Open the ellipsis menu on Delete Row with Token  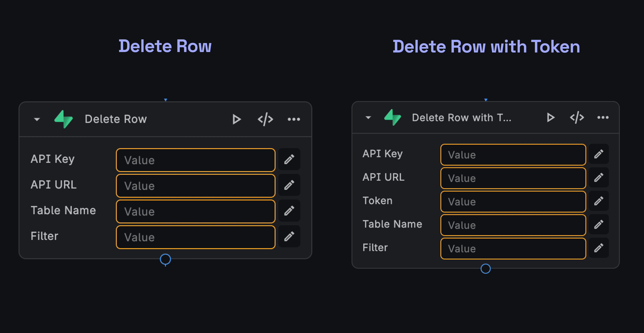[x=603, y=118]
